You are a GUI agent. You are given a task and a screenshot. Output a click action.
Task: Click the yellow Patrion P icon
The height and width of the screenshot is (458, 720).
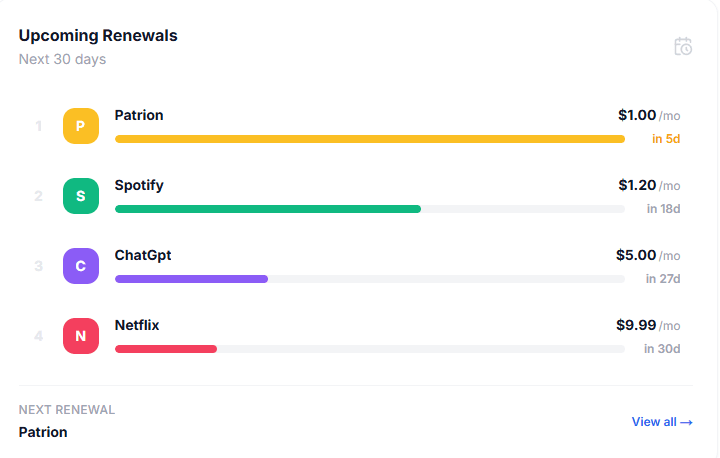tap(81, 126)
